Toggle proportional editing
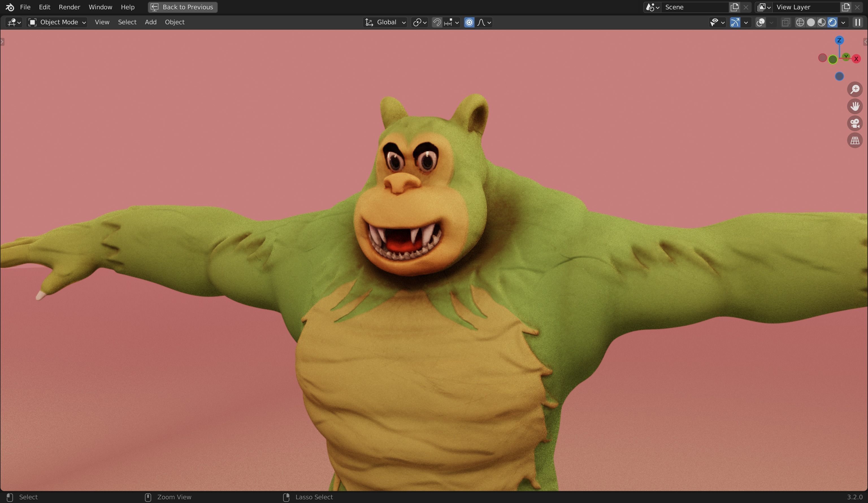This screenshot has width=868, height=503. click(x=469, y=22)
